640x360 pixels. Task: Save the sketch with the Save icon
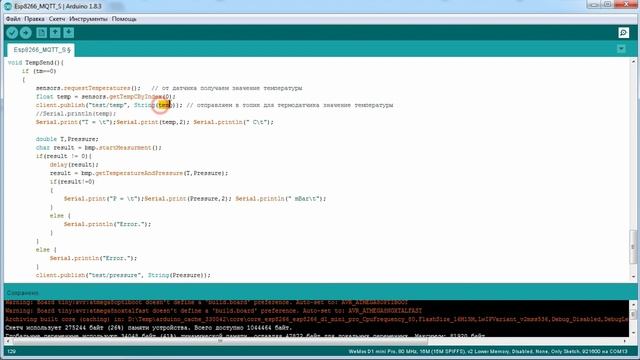tap(69, 33)
